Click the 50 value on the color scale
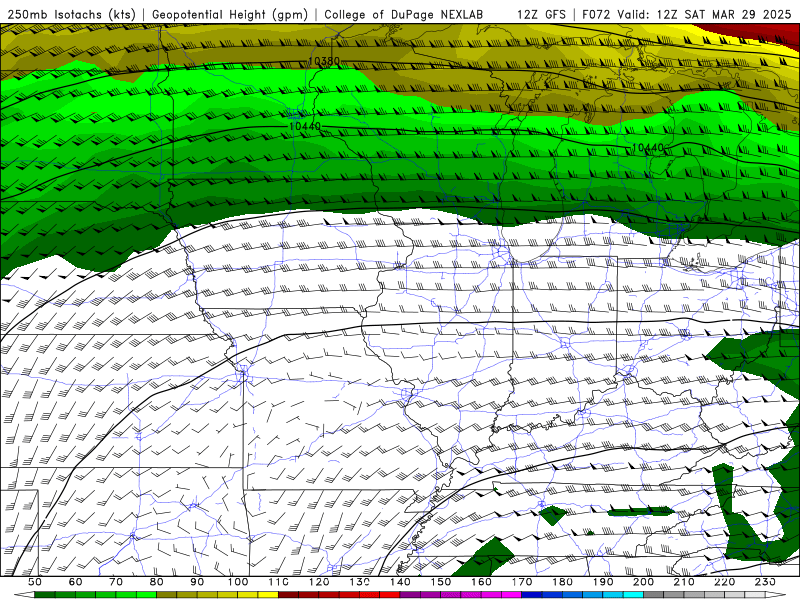 (x=35, y=582)
